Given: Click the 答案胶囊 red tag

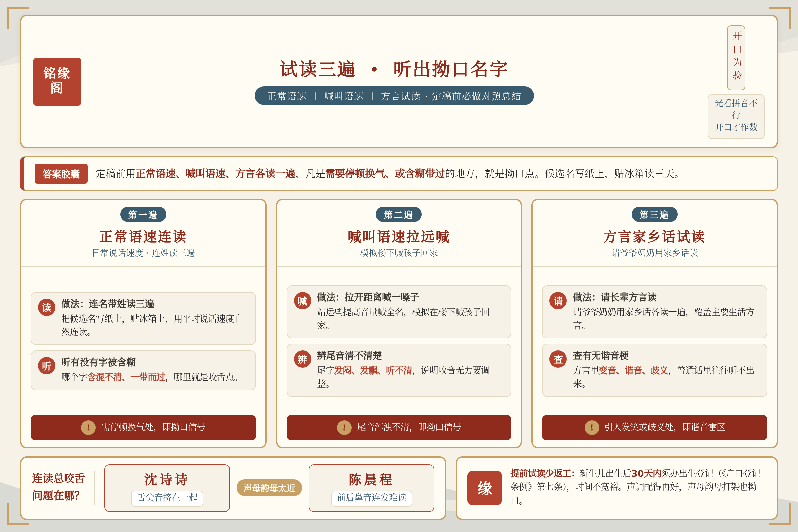Looking at the screenshot, I should (61, 174).
